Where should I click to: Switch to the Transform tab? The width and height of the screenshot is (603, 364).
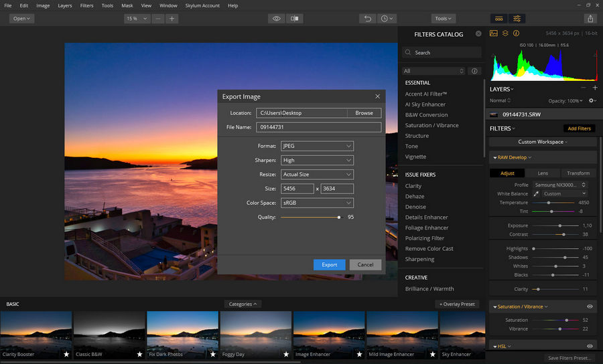[x=578, y=173]
